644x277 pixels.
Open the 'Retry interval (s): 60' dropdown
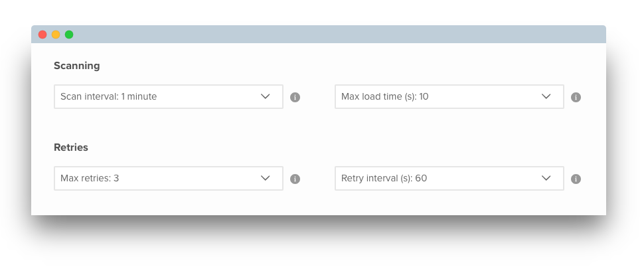(449, 179)
